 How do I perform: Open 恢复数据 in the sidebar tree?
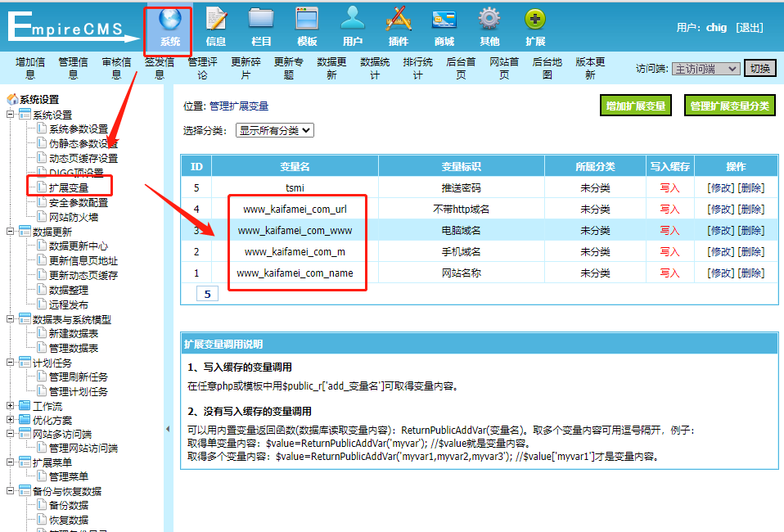[x=69, y=520]
